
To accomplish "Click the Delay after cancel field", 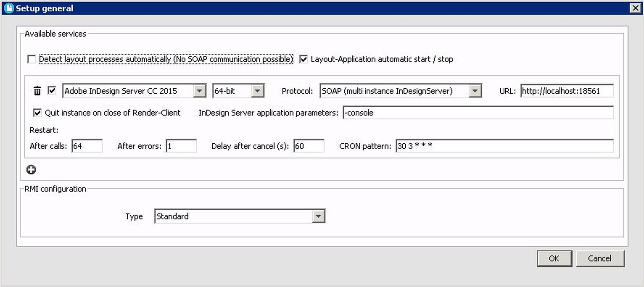I will pos(308,146).
